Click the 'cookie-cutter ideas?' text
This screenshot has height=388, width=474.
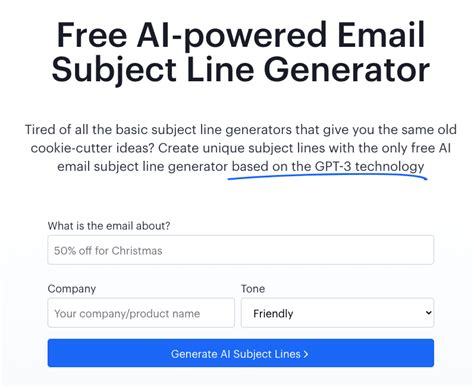point(92,148)
